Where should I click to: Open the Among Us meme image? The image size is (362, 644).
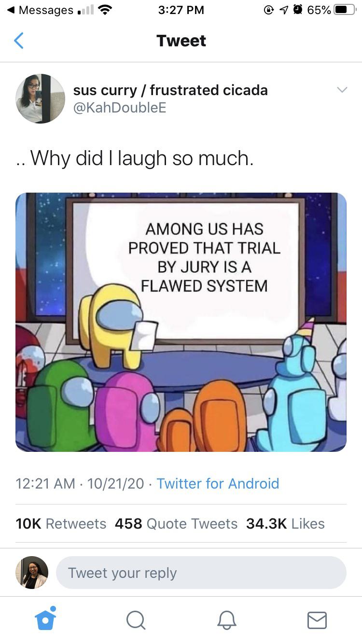click(181, 321)
